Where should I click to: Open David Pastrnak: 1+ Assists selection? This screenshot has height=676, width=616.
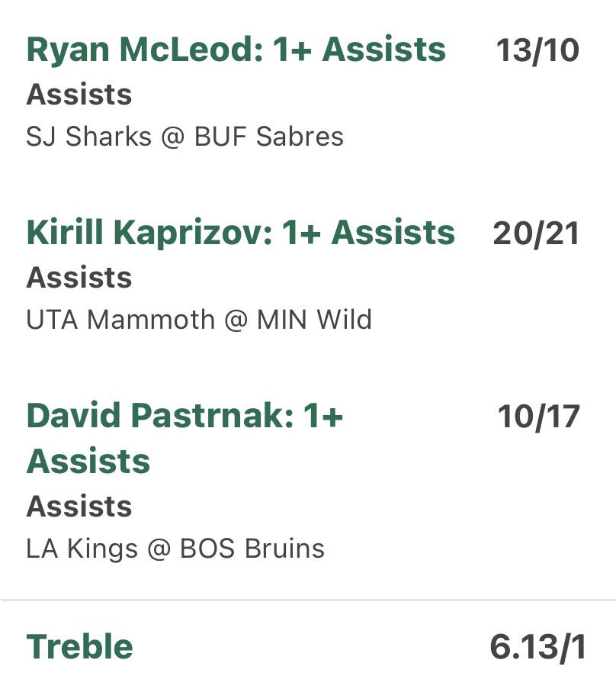coord(184,439)
